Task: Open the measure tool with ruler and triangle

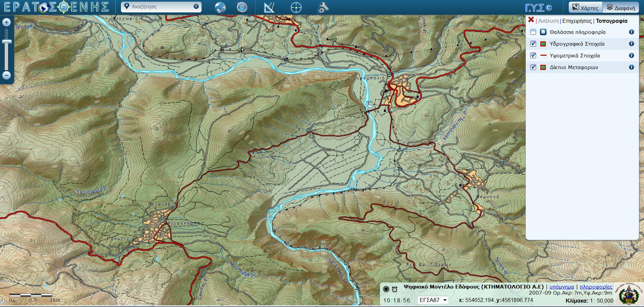Action: point(269,7)
